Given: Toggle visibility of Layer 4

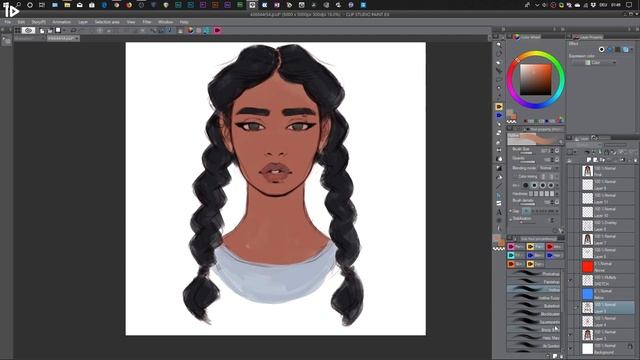Looking at the screenshot, I should tap(571, 321).
